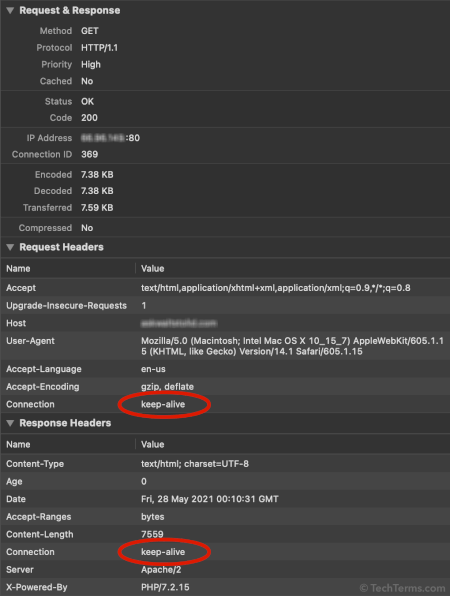Click the X-Powered-By PHP/7.2.15 value
The height and width of the screenshot is (596, 450).
(x=165, y=587)
